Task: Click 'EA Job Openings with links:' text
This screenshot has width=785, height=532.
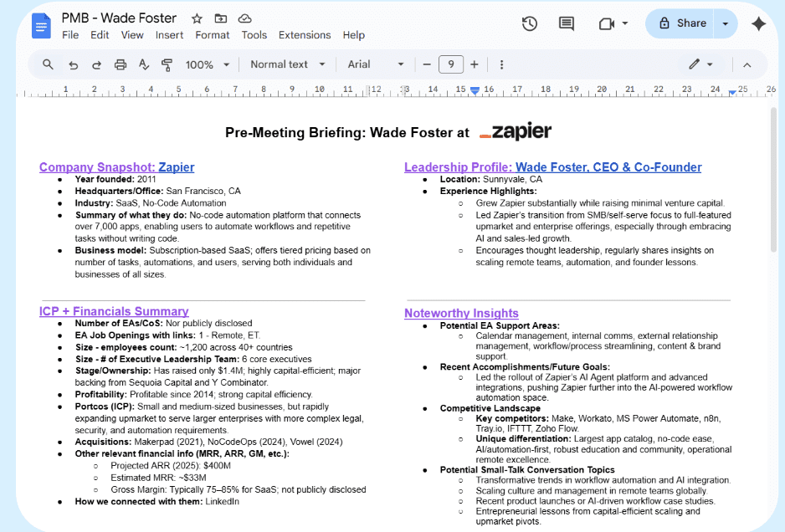Action: (136, 335)
